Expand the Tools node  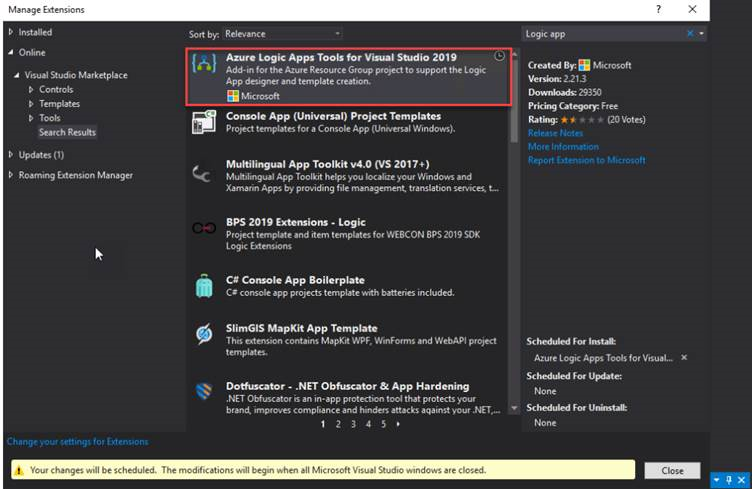(x=31, y=118)
